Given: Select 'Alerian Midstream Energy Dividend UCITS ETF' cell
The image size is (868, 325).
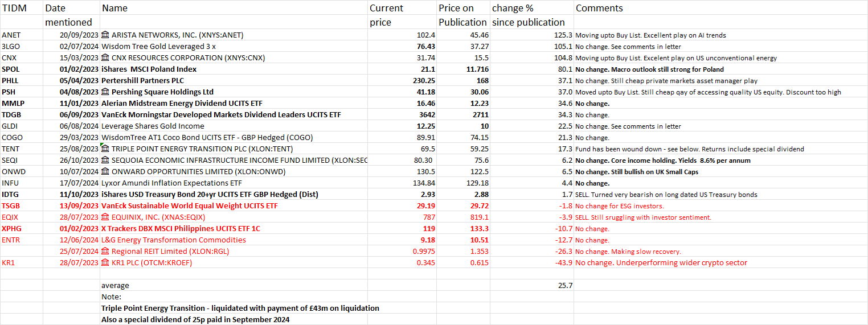Looking at the screenshot, I should (x=234, y=104).
